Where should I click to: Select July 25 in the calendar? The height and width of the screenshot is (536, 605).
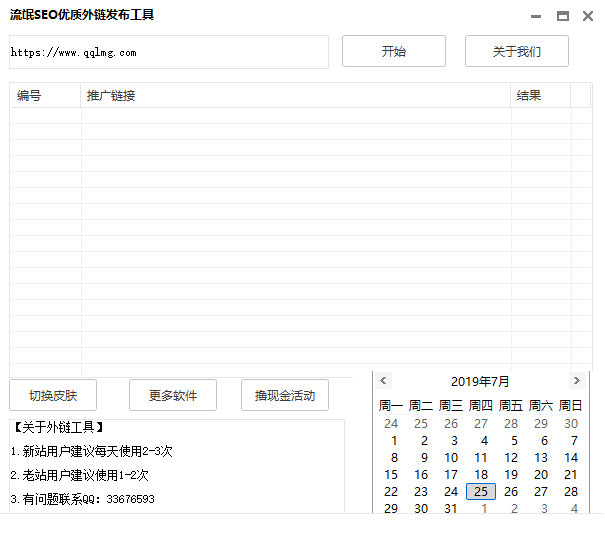[481, 491]
